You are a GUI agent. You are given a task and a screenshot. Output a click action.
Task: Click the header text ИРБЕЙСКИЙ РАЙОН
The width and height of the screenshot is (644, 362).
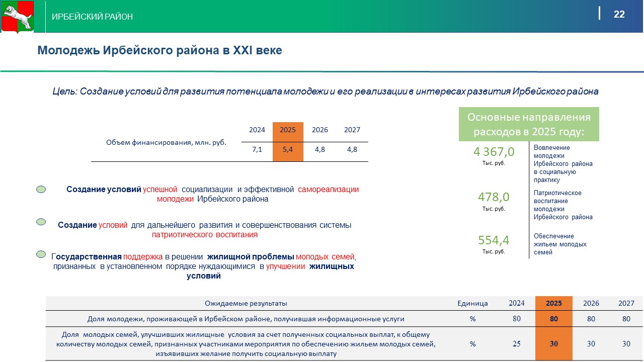coord(93,17)
